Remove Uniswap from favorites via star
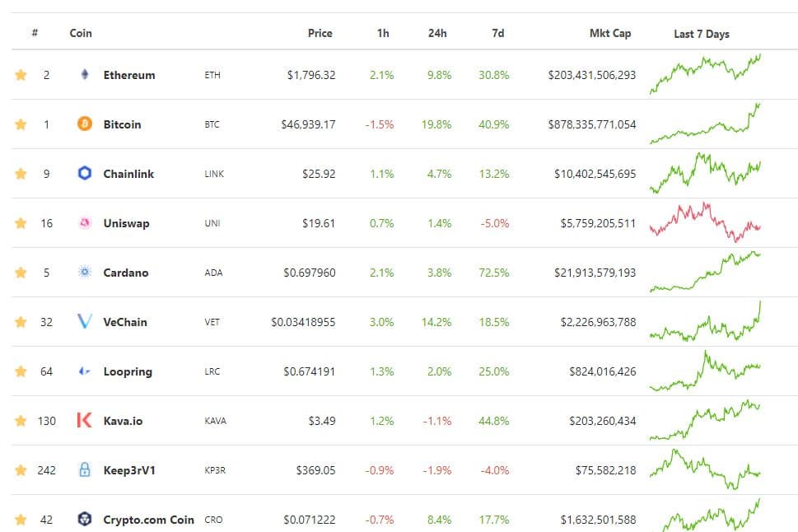This screenshot has width=798, height=532. click(x=21, y=223)
